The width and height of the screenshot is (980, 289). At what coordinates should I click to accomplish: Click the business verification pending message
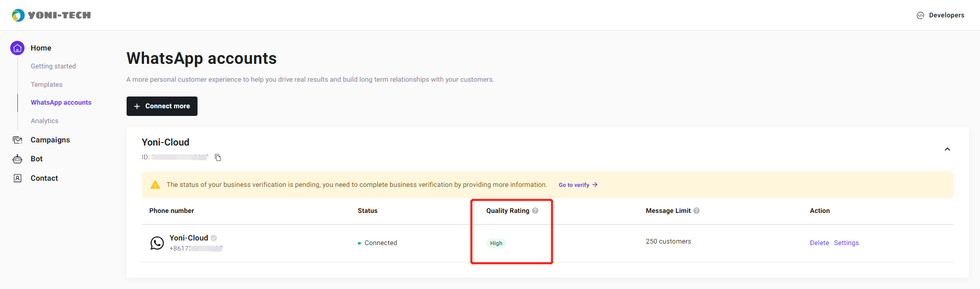pyautogui.click(x=357, y=185)
